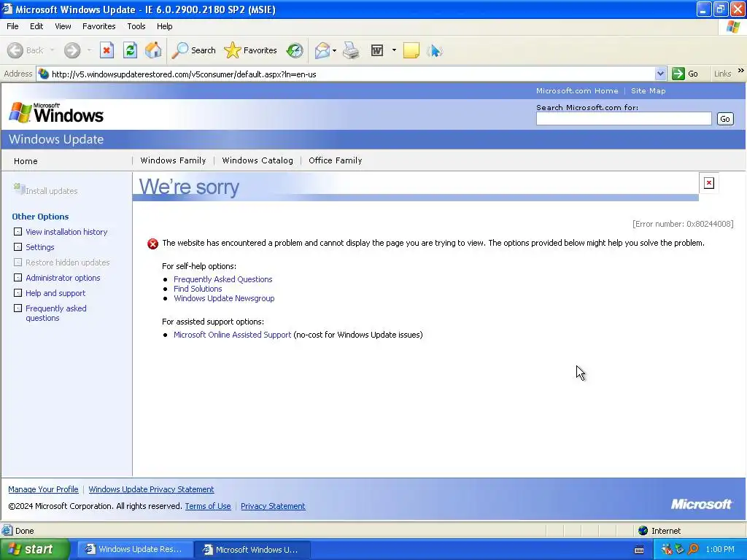Screen dimensions: 747x560
Task: Open the Office Family tab
Action: pyautogui.click(x=336, y=160)
